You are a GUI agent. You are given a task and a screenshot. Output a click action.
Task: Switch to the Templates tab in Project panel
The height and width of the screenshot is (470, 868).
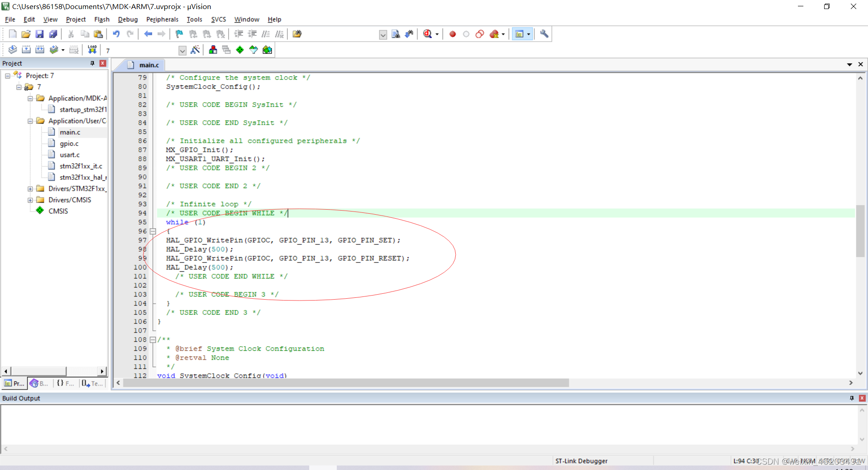93,383
